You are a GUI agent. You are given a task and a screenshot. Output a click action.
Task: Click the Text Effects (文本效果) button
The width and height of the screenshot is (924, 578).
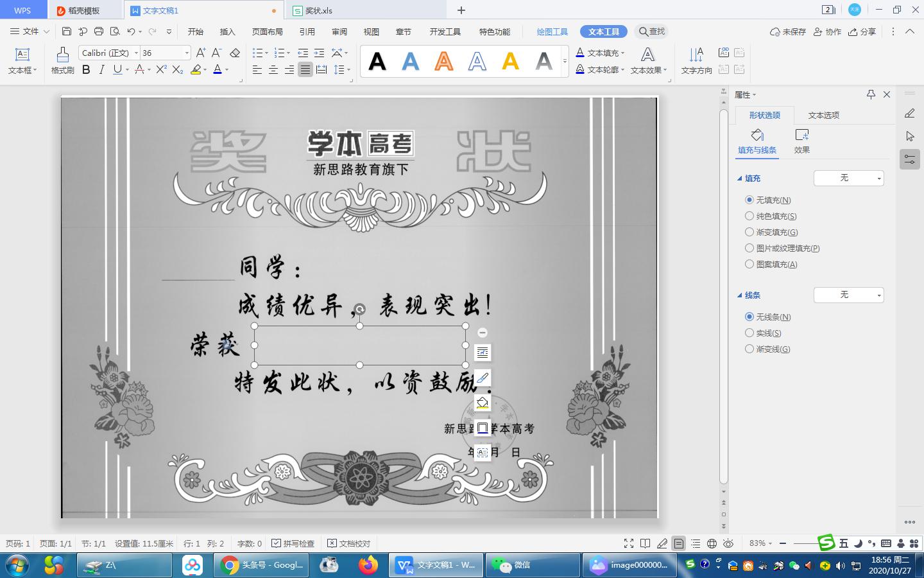point(649,61)
